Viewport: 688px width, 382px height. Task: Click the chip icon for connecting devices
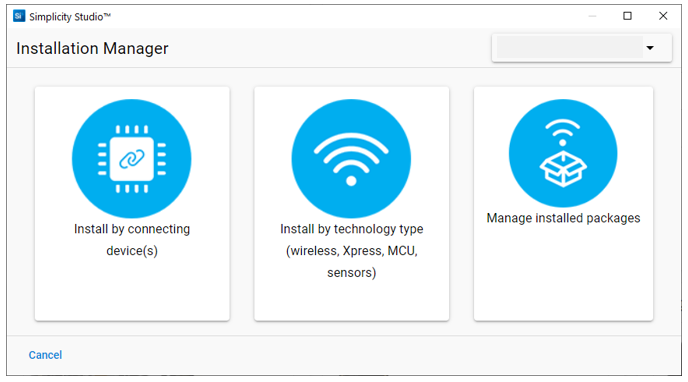(132, 158)
